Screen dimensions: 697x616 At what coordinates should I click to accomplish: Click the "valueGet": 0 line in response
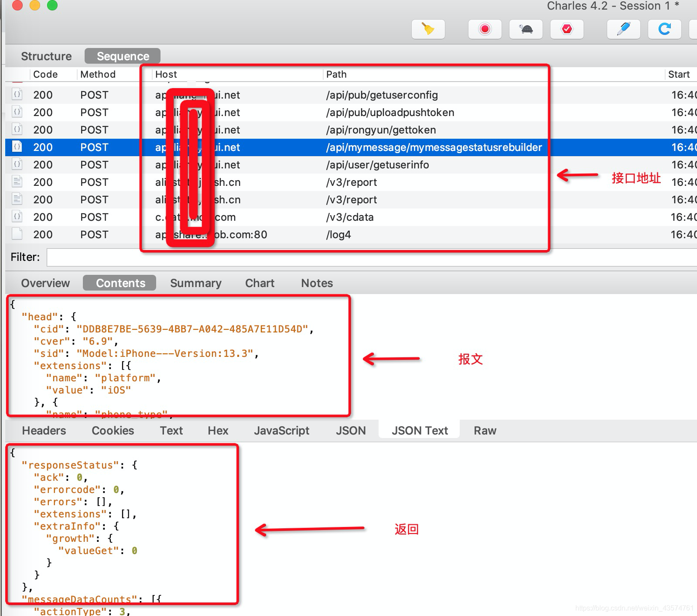pyautogui.click(x=98, y=551)
